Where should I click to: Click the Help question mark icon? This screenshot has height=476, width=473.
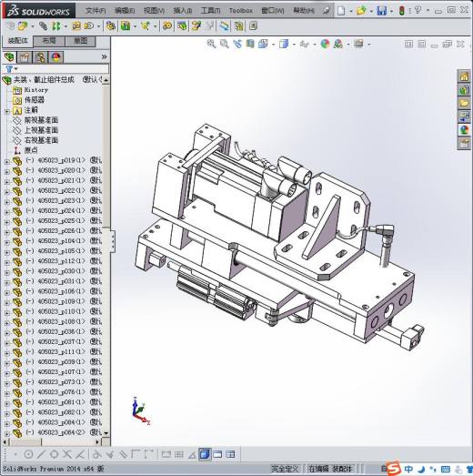[x=418, y=10]
